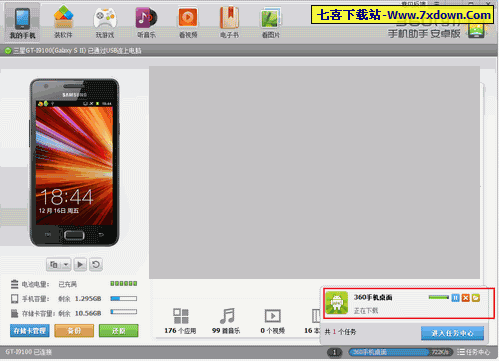499x361 pixels.
Task: Select the 我的手机 (My Phone) tab
Action: click(22, 23)
